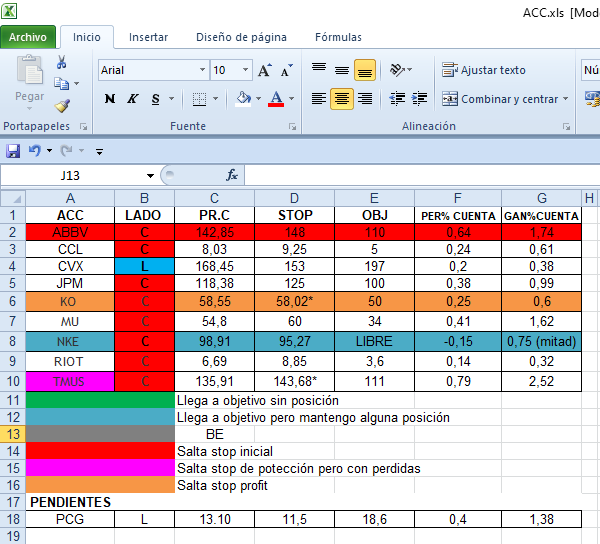Open the Diseño de página tab
Viewport: 600px width, 544px height.
click(x=241, y=37)
